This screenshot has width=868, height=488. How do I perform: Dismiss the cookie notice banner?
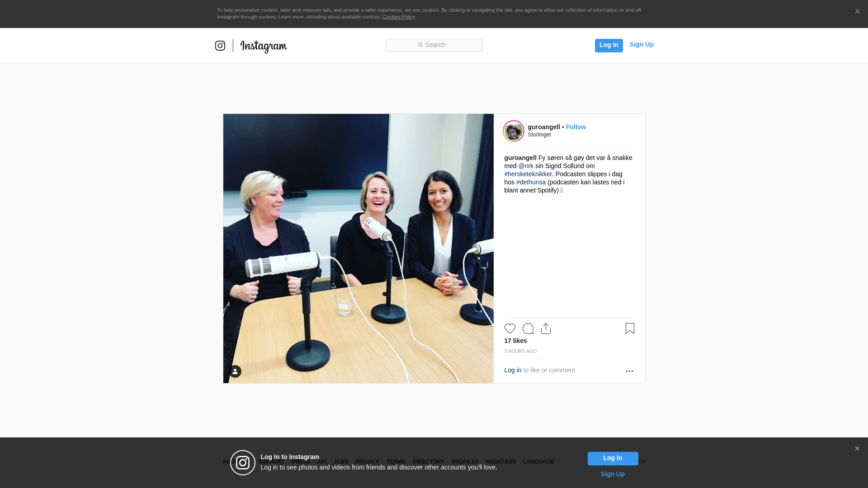pos(857,12)
